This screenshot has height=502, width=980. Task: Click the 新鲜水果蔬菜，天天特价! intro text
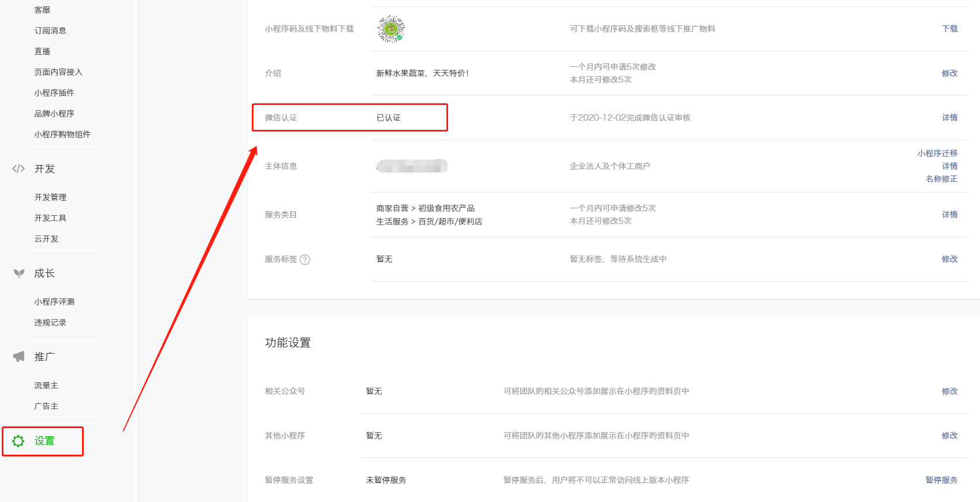(x=423, y=73)
